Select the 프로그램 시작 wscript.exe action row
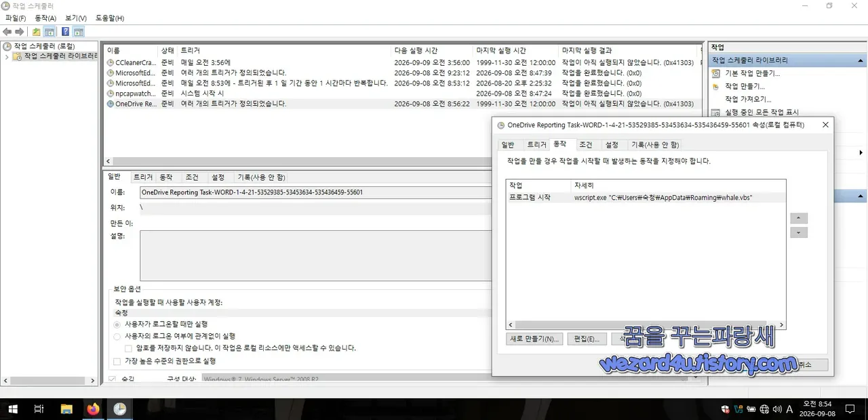Screen dimensions: 868x420 pyautogui.click(x=646, y=198)
